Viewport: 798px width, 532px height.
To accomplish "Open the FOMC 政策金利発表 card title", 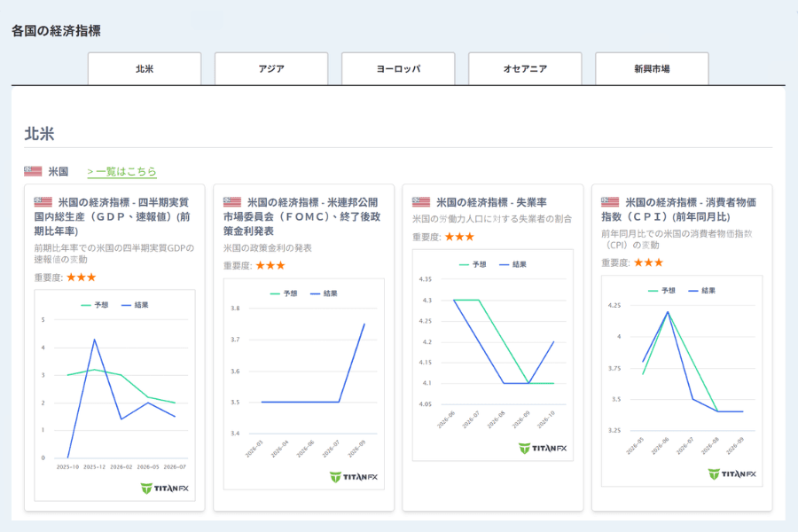I will [302, 216].
